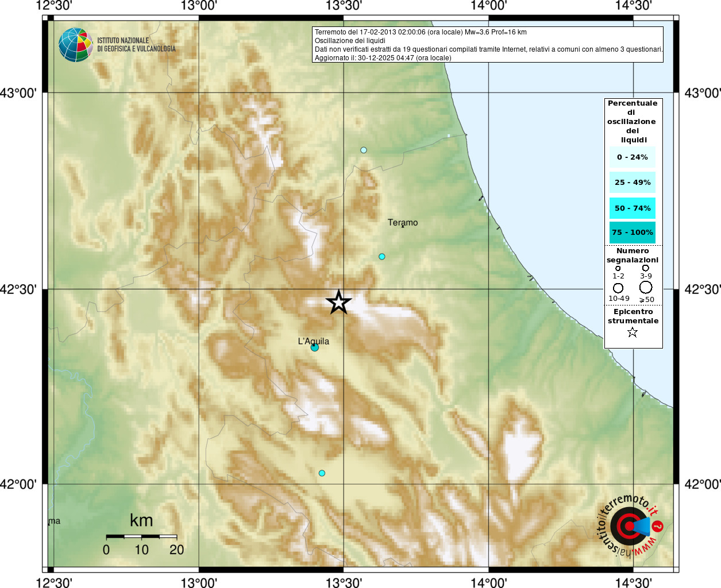
Task: Click the INGV globe logo
Action: 75,45
